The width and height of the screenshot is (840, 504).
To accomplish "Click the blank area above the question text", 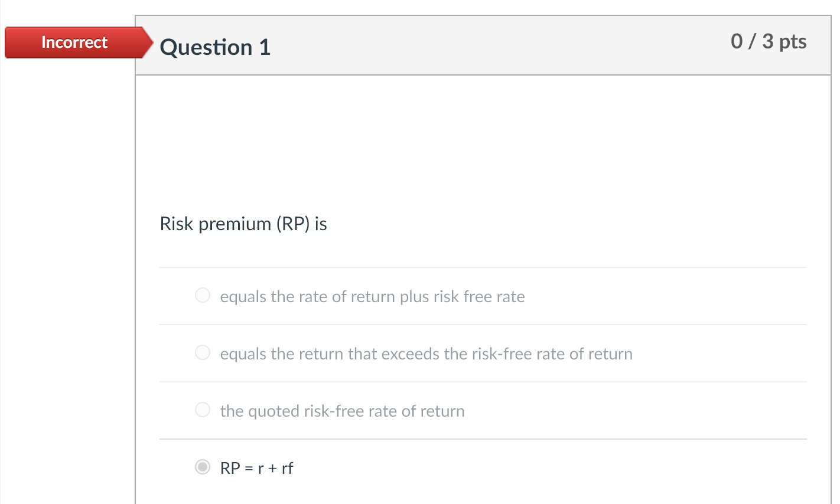I will [483, 142].
